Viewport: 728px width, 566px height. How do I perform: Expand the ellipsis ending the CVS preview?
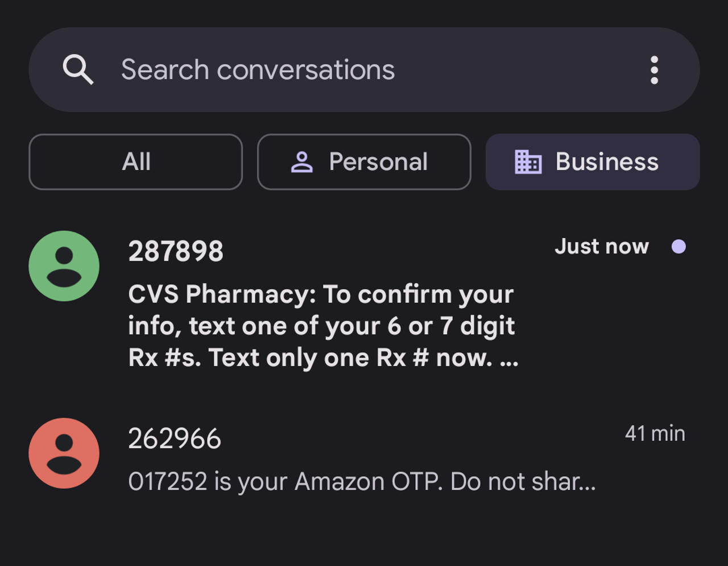tap(509, 359)
